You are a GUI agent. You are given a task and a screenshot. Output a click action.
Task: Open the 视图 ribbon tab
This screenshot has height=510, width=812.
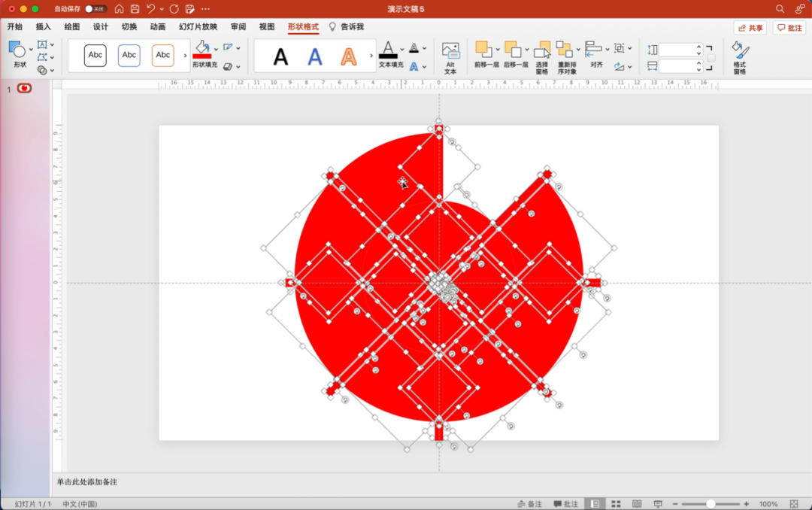(267, 26)
